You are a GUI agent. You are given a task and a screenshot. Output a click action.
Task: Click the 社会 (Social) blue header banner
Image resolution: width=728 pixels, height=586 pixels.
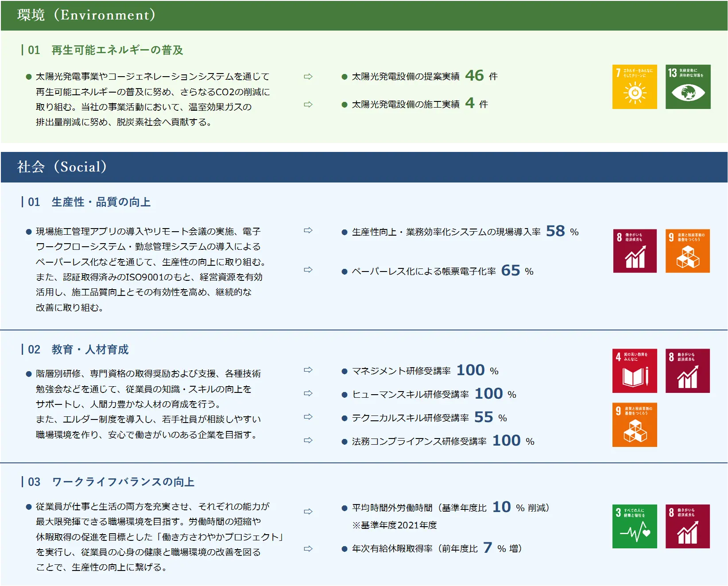coord(364,167)
